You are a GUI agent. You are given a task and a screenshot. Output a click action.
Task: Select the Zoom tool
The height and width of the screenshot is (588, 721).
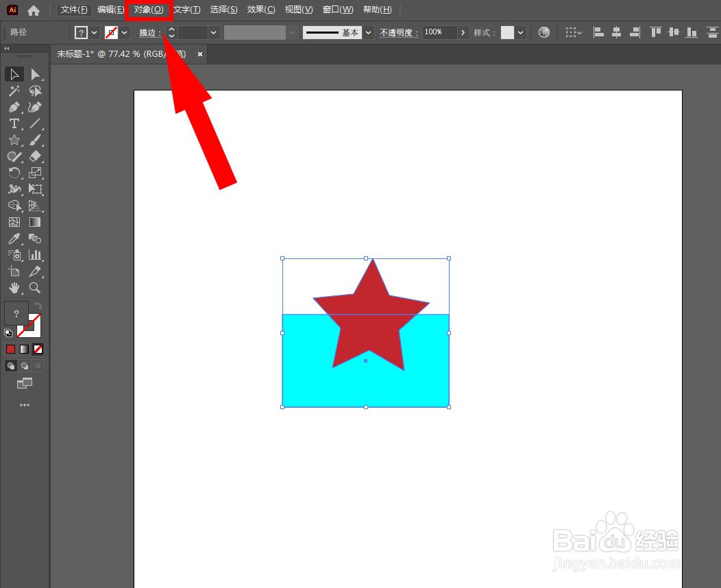(x=35, y=289)
